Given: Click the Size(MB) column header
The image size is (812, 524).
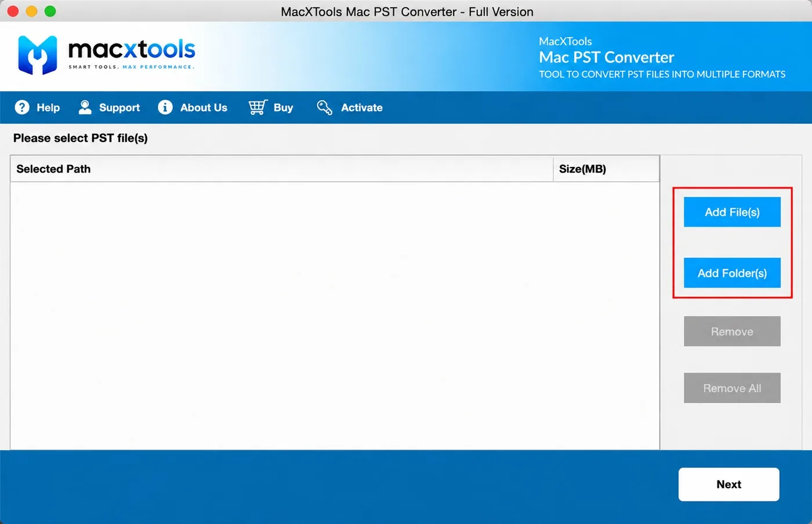Looking at the screenshot, I should pos(606,169).
